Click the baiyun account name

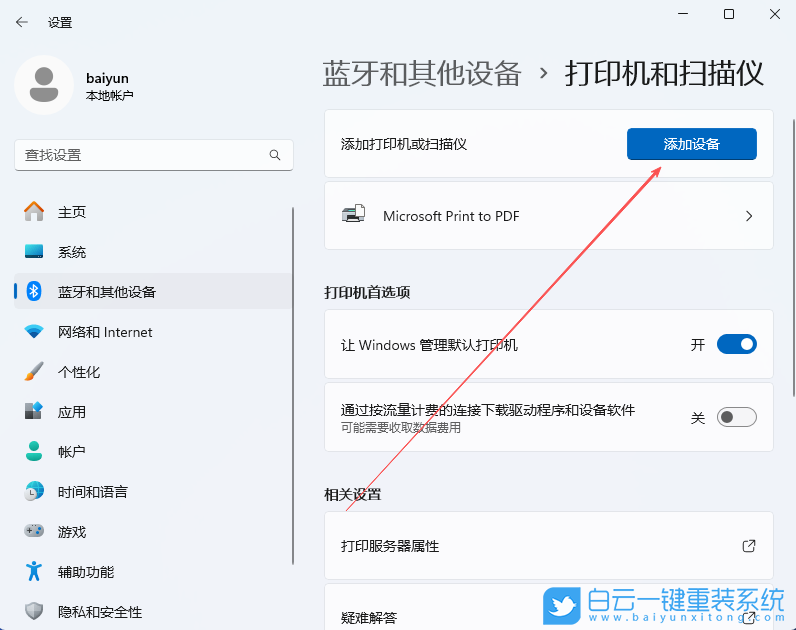107,78
